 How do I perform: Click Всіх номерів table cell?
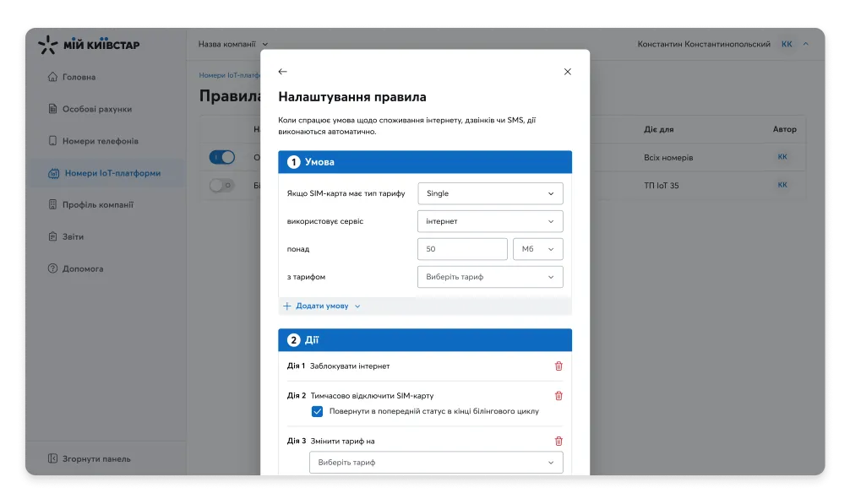coord(668,158)
